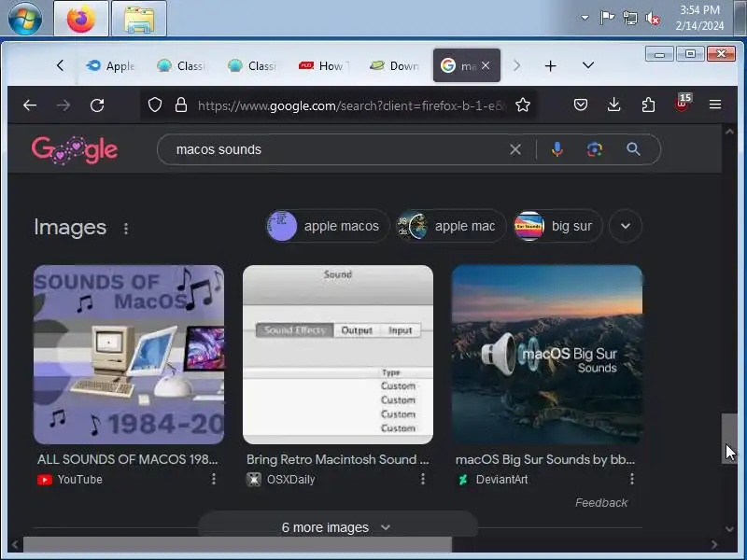Open tracking protection shield icon
This screenshot has width=747, height=560.
pos(155,105)
